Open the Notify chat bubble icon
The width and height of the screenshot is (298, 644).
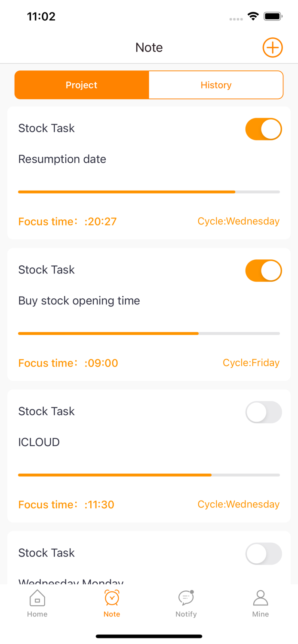pyautogui.click(x=186, y=597)
